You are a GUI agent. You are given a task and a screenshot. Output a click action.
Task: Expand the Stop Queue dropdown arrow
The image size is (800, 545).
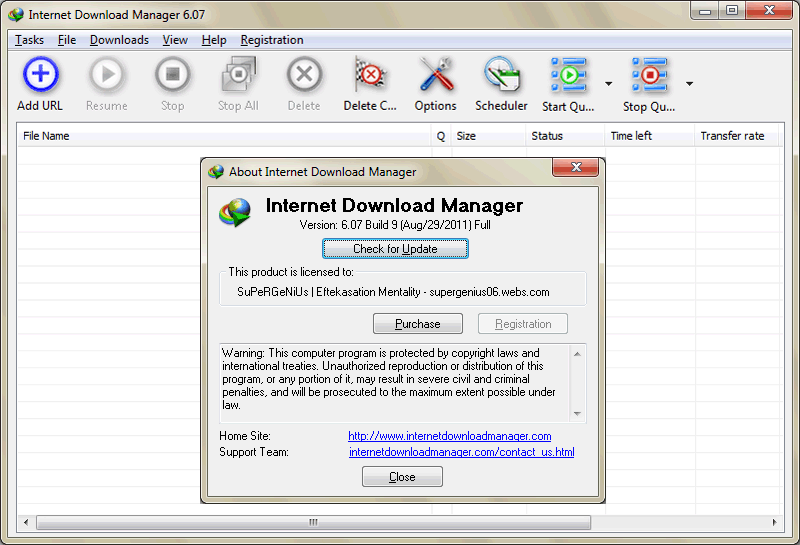point(689,84)
